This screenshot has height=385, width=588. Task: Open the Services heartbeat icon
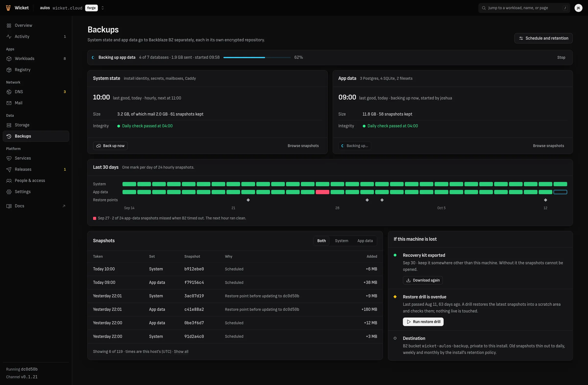click(x=9, y=158)
